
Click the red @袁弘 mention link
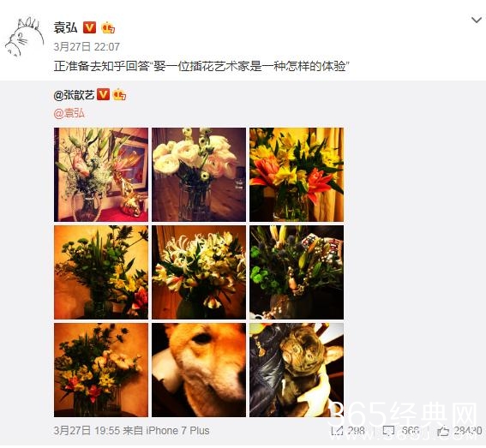69,113
